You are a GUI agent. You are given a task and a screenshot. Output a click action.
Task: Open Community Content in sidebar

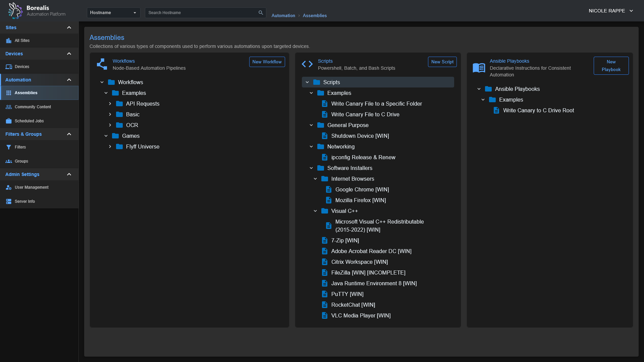tap(33, 107)
